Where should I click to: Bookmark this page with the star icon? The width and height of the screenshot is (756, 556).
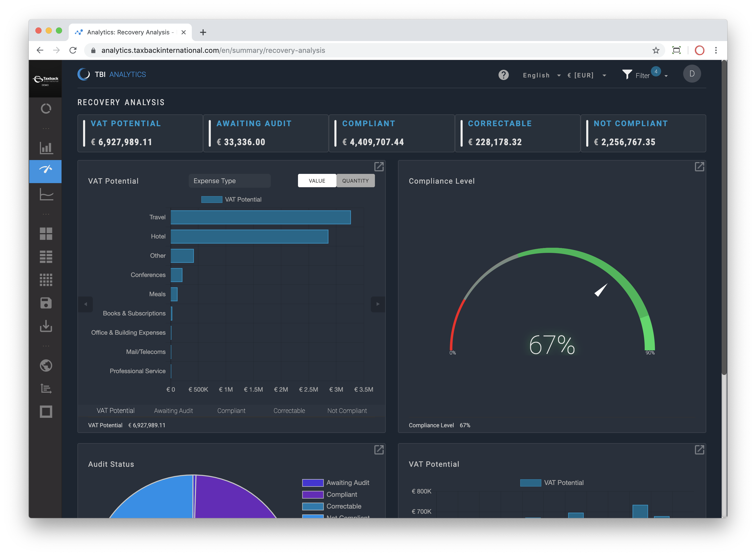[x=656, y=51]
